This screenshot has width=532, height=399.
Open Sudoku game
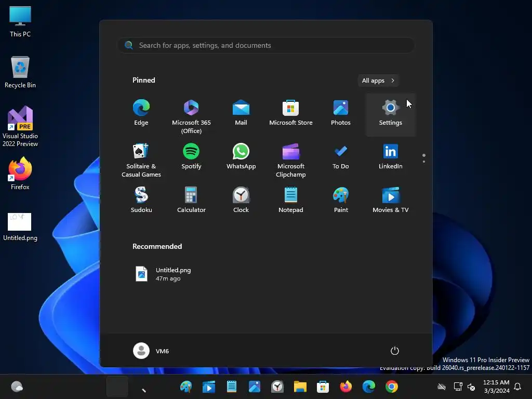click(141, 200)
